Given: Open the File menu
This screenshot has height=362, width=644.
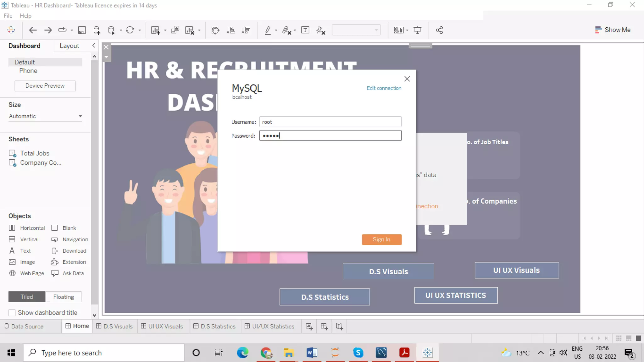Looking at the screenshot, I should coord(8,16).
